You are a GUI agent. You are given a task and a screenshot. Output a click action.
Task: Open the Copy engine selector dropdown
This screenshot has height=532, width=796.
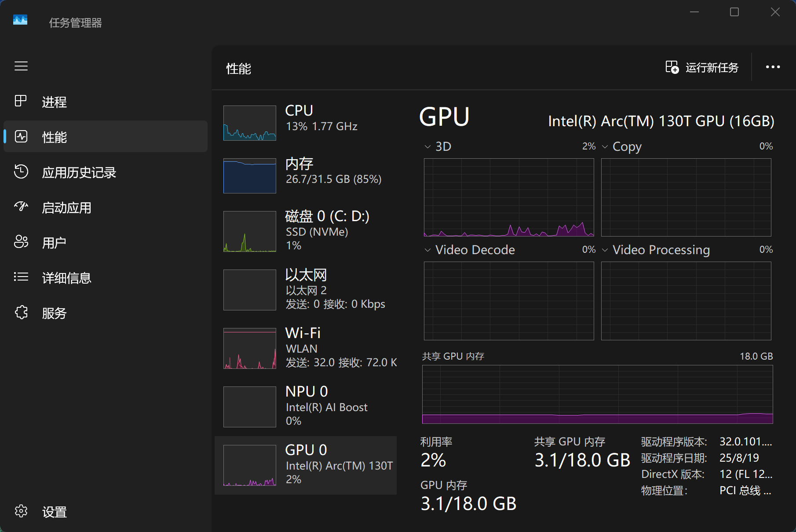pyautogui.click(x=605, y=147)
